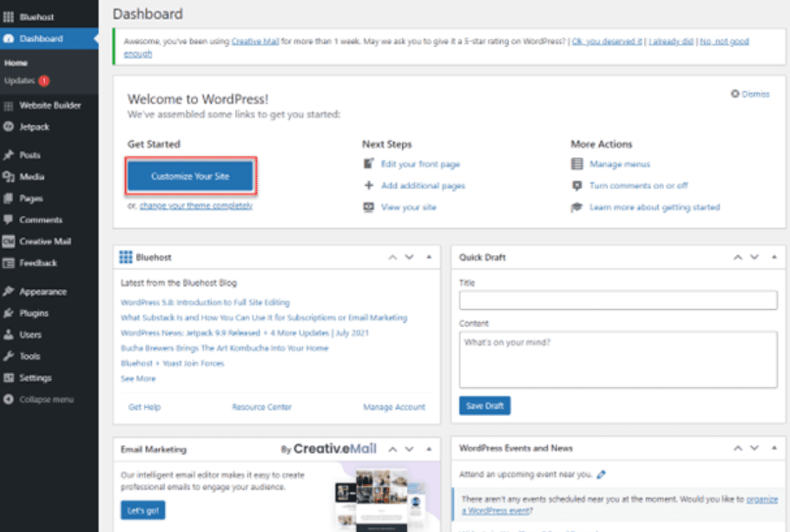Viewport: 790px width, 532px height.
Task: Click the Plugins plug icon
Action: (x=9, y=313)
